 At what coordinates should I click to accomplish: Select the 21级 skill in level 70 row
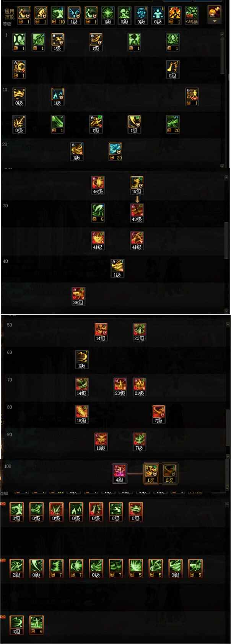click(139, 387)
